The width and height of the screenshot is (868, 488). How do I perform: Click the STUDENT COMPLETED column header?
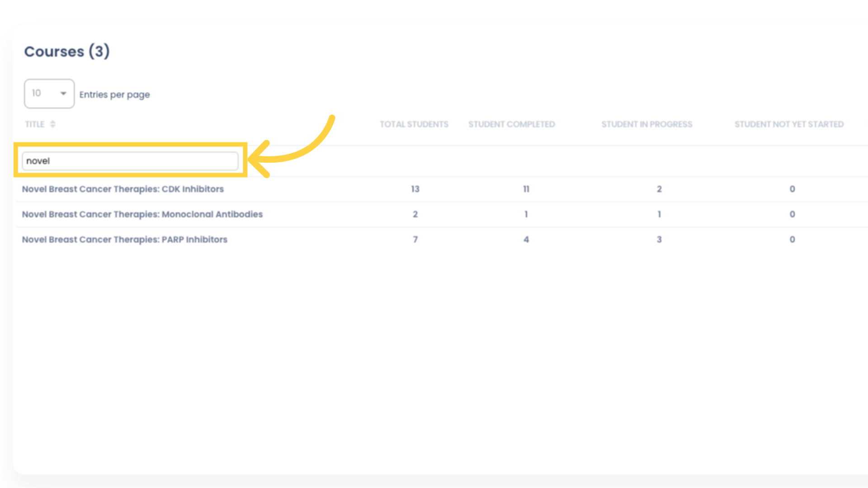point(511,124)
